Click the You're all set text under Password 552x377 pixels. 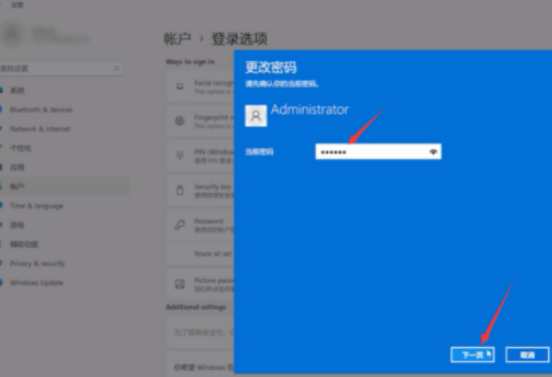click(x=213, y=253)
